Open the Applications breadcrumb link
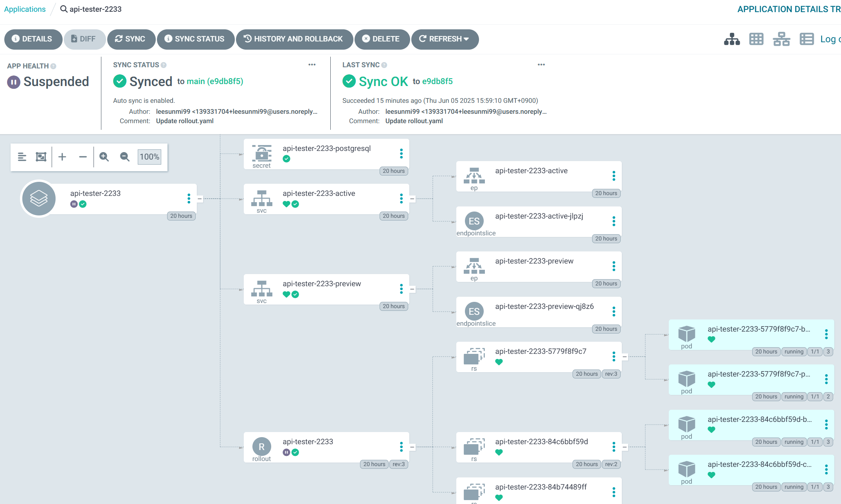Viewport: 841px width, 504px height. (25, 9)
